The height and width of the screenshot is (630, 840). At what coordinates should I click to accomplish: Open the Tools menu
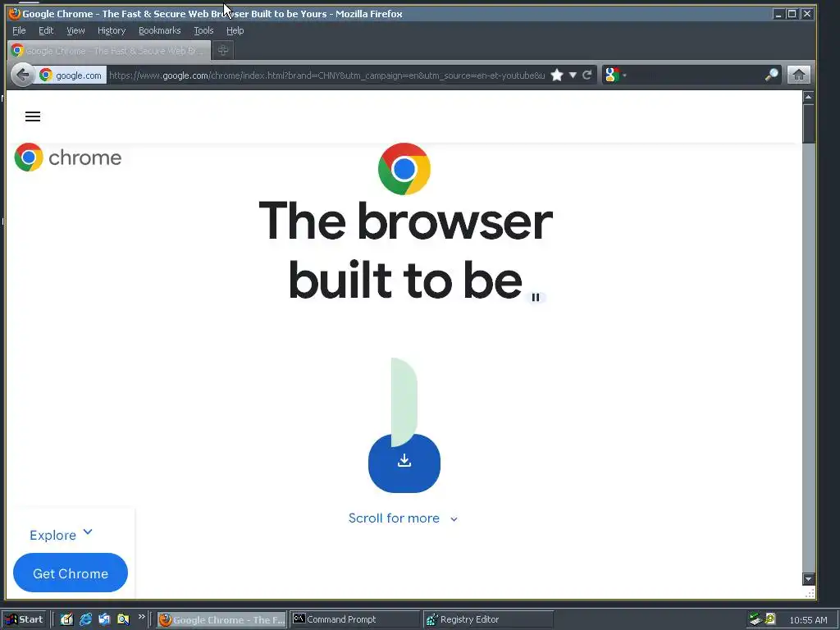pyautogui.click(x=203, y=30)
